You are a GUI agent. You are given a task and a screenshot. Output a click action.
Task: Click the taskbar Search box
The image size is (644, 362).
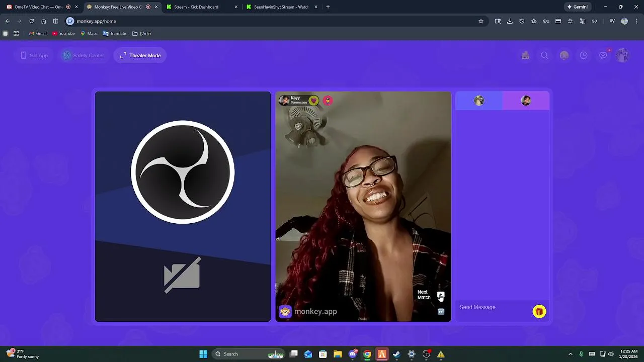click(249, 354)
